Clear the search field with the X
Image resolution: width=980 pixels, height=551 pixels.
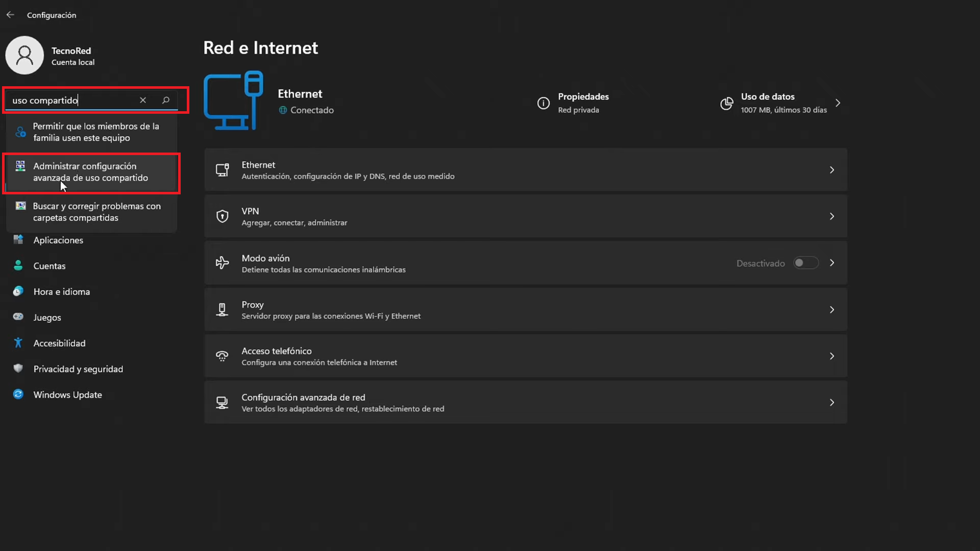143,100
